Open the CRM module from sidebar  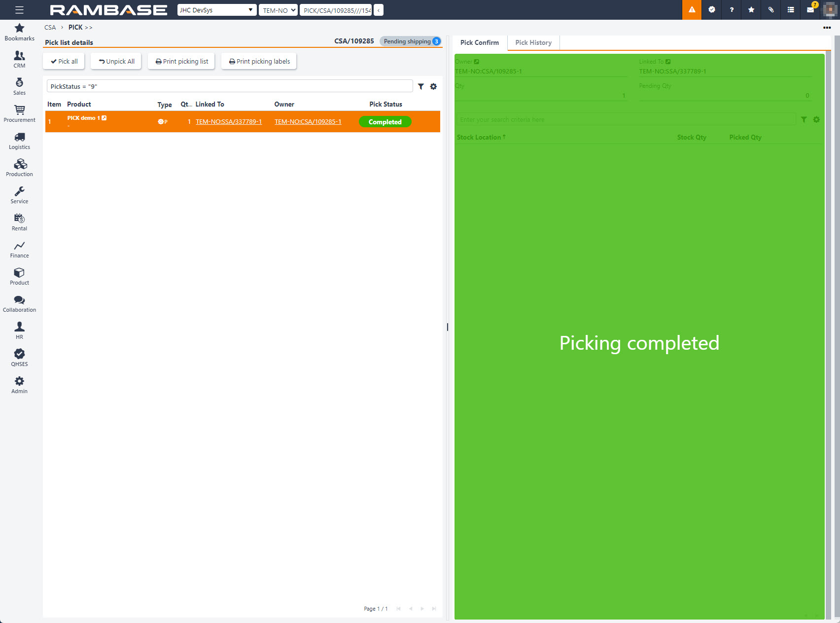[x=19, y=58]
